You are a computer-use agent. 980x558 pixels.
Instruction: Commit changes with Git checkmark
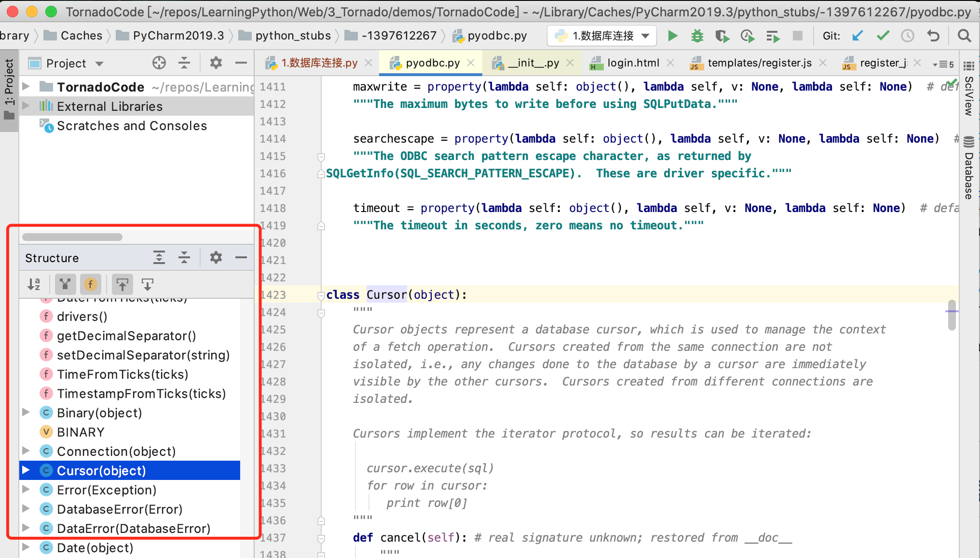click(883, 36)
